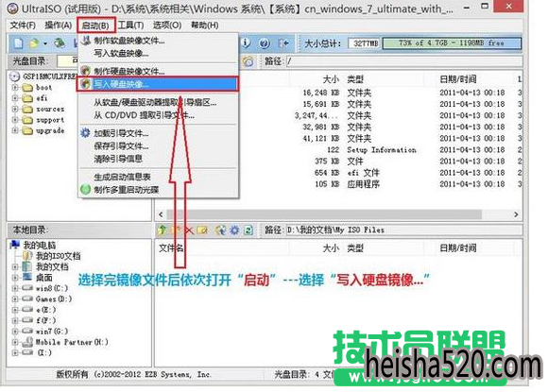Expand the Mobile Partner (H:) drive
The height and width of the screenshot is (392, 548).
tap(15, 342)
